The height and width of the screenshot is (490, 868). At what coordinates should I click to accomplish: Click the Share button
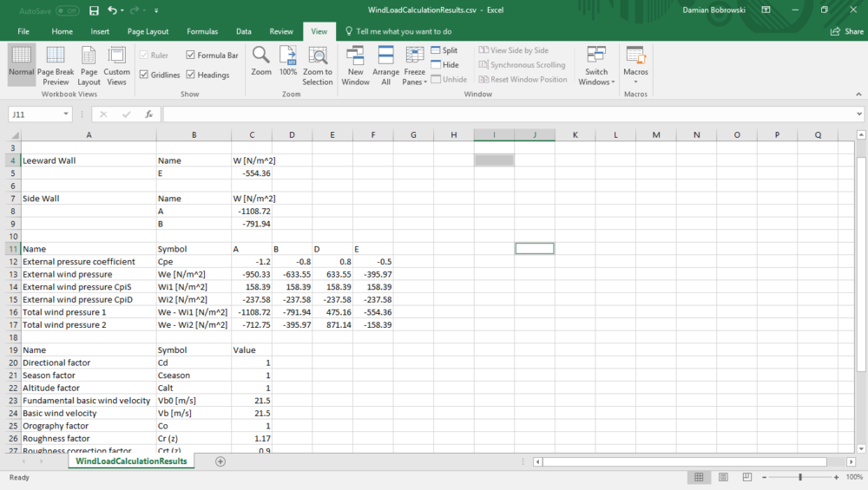(x=847, y=31)
